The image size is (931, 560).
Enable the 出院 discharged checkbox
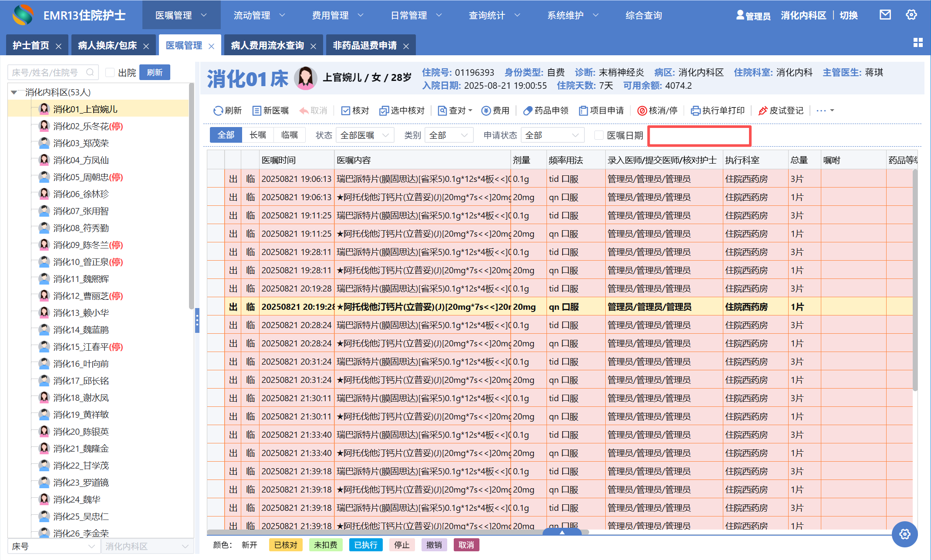(110, 73)
